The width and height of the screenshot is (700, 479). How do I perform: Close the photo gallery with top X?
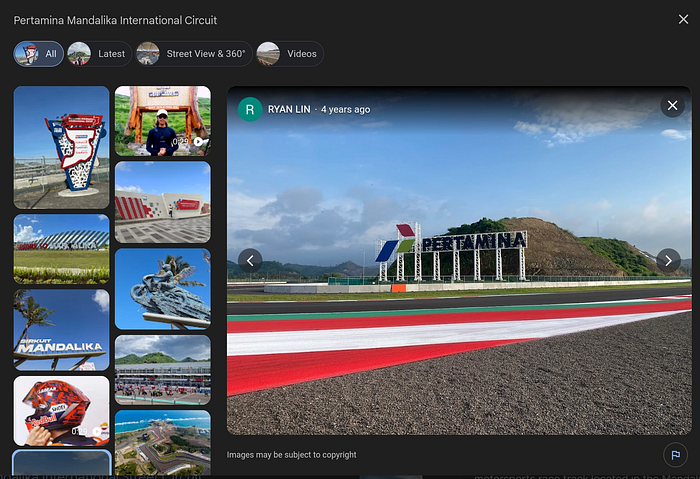pos(683,20)
